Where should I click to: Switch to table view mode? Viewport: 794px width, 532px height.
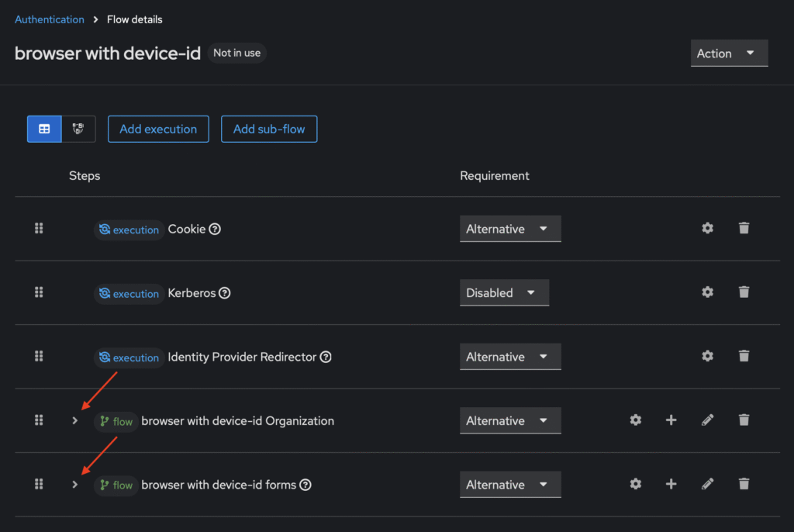(44, 129)
